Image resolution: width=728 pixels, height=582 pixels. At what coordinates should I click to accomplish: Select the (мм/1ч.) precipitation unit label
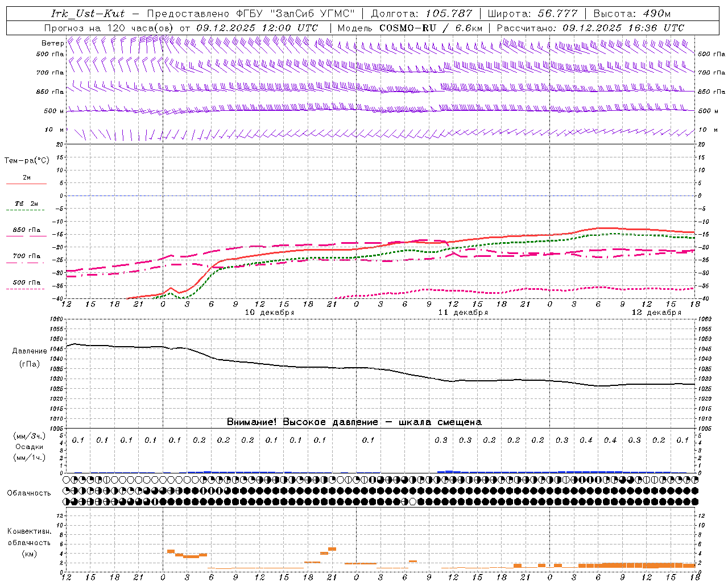(30, 458)
